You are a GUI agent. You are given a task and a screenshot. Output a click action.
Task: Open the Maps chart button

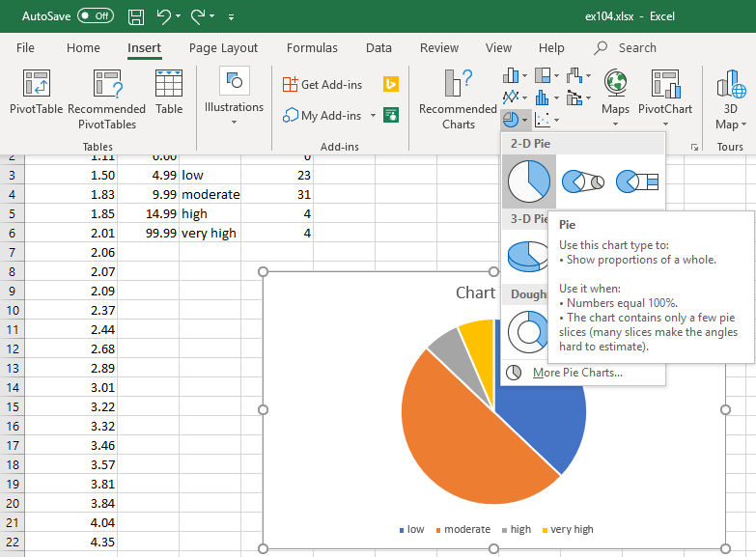[x=615, y=97]
